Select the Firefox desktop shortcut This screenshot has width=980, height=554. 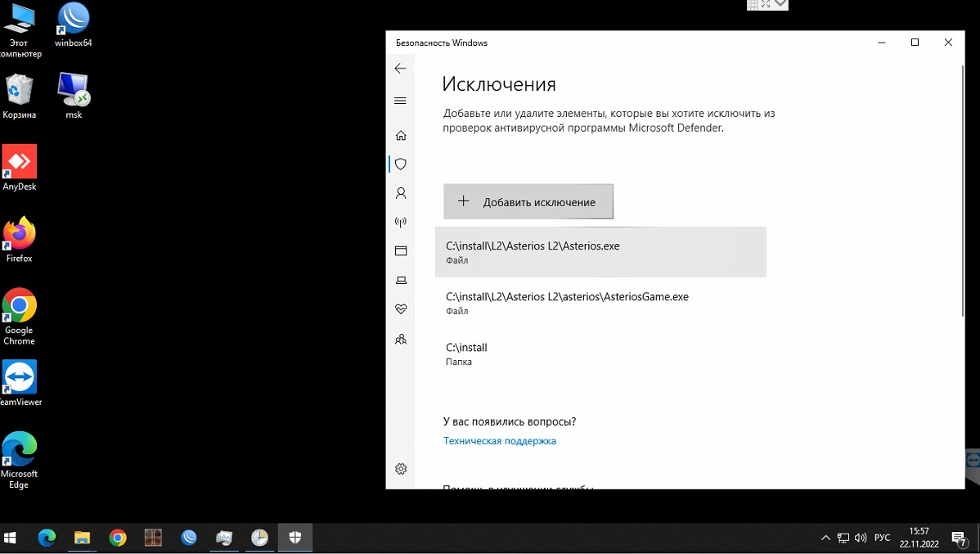(20, 239)
